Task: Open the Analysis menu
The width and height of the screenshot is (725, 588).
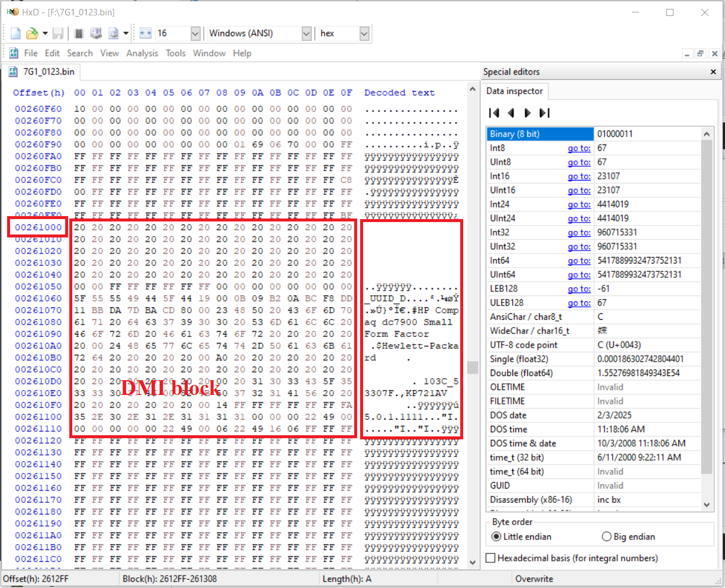Action: coord(142,53)
